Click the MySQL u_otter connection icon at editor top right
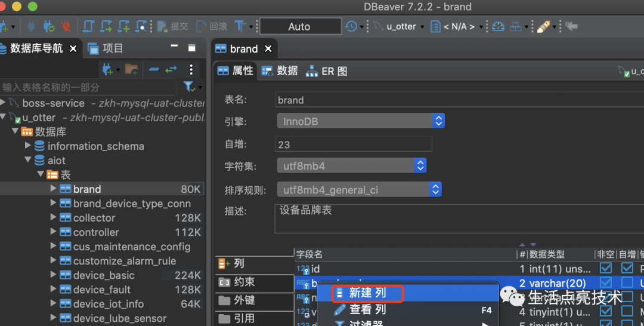 click(624, 72)
